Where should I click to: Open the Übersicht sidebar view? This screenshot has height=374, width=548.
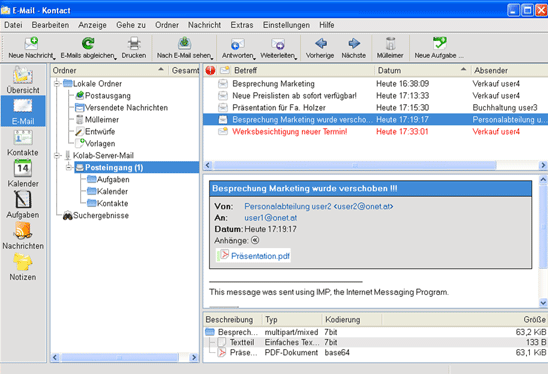(23, 80)
